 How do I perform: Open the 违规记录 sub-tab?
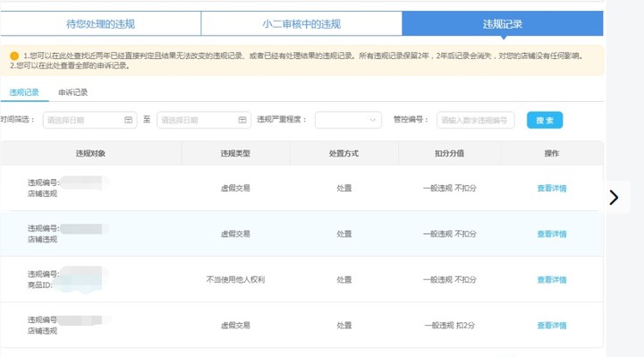[x=24, y=92]
